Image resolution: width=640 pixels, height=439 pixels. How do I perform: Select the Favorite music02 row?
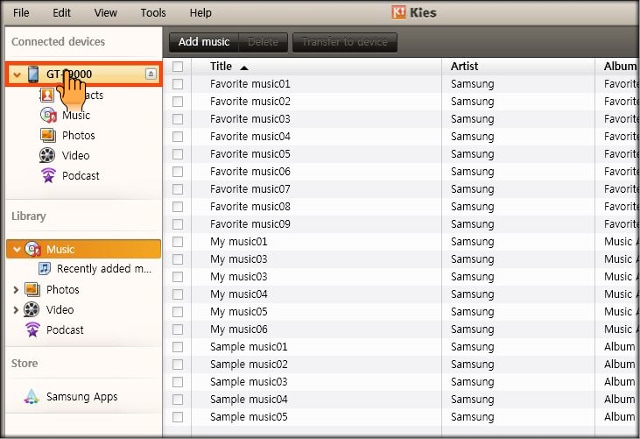click(401, 102)
